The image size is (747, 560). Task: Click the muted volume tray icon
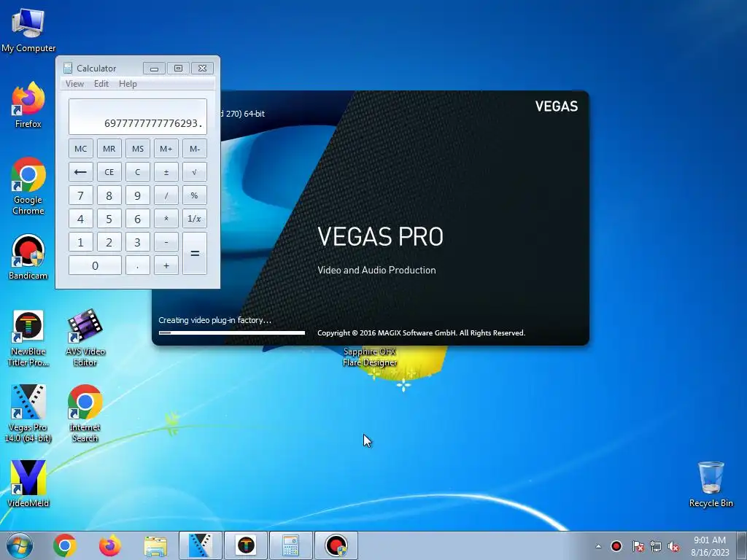point(673,546)
